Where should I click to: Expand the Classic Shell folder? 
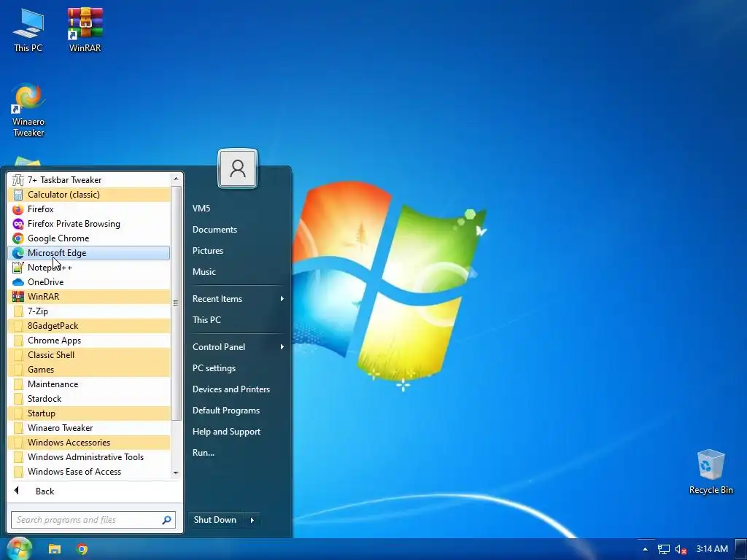(89, 355)
